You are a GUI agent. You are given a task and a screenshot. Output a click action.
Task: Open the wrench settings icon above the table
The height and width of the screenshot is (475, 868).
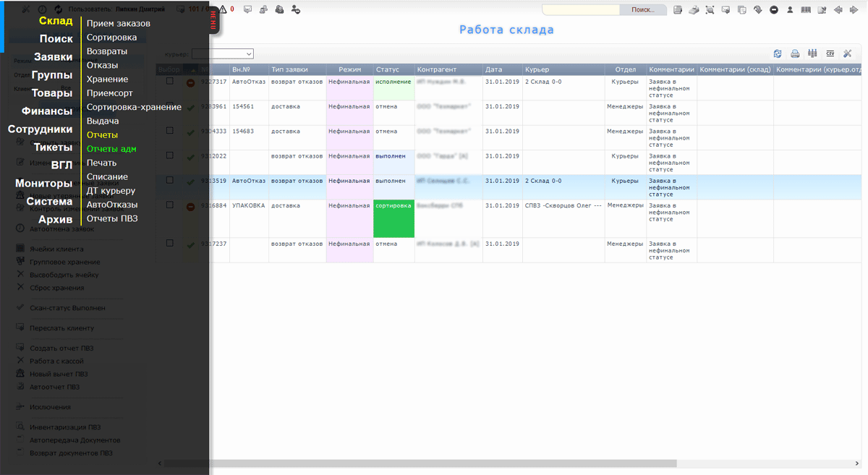pyautogui.click(x=848, y=54)
